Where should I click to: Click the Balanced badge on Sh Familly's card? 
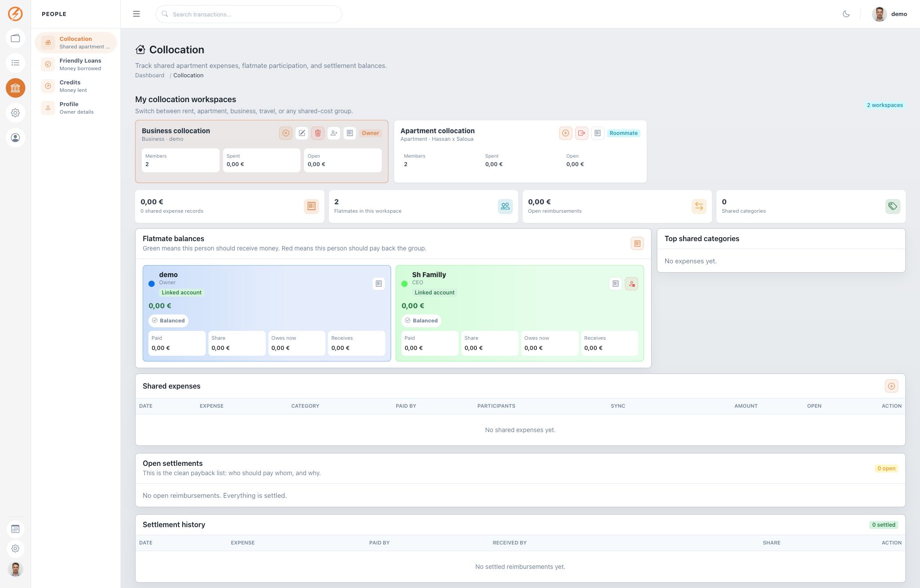tap(421, 321)
